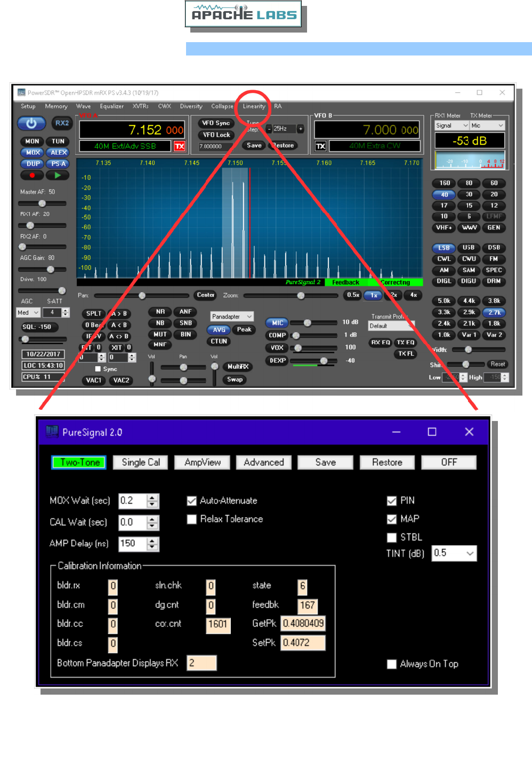Set zoom to 4x

414,295
